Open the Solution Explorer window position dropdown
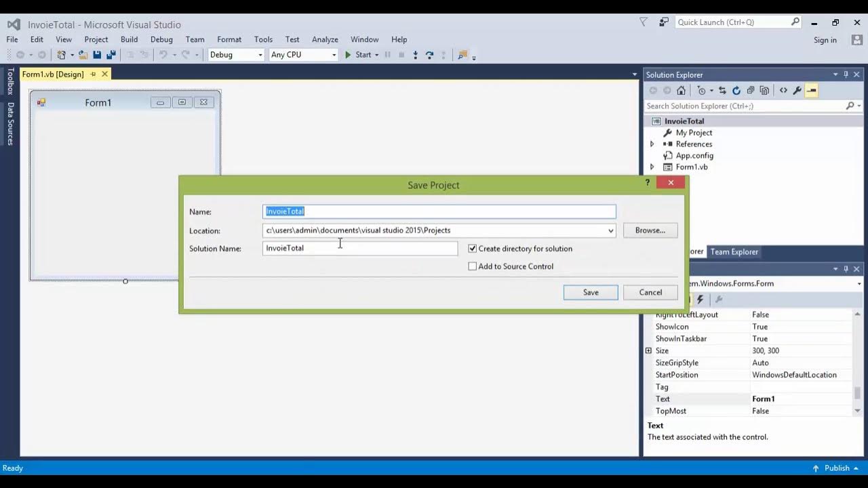The width and height of the screenshot is (868, 488). coord(835,75)
